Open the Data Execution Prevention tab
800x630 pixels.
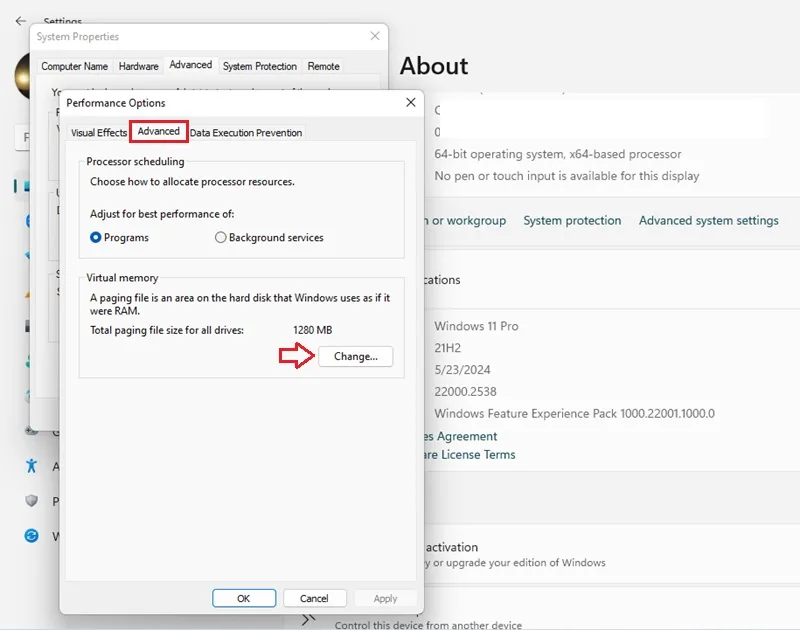246,133
